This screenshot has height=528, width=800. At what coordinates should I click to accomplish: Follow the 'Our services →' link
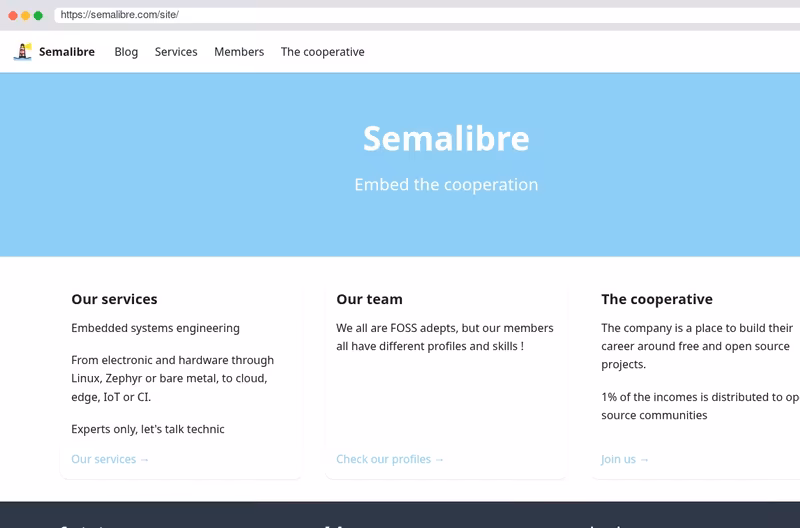pos(110,459)
